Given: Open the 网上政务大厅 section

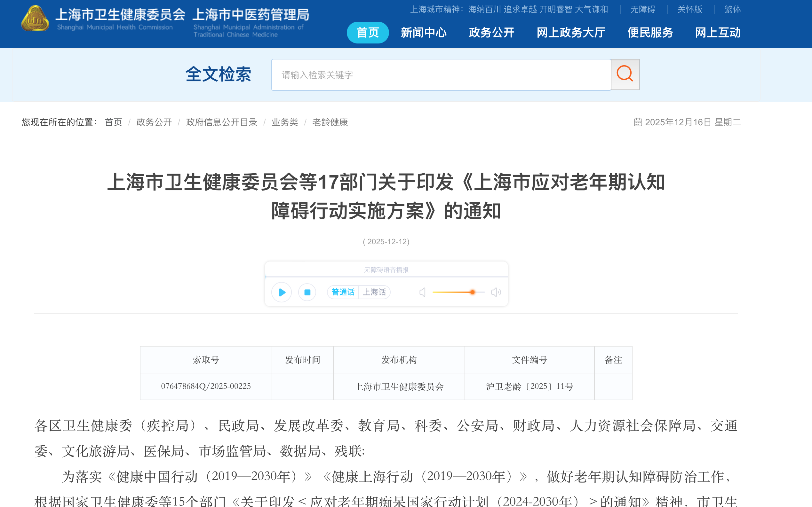Looking at the screenshot, I should (570, 33).
